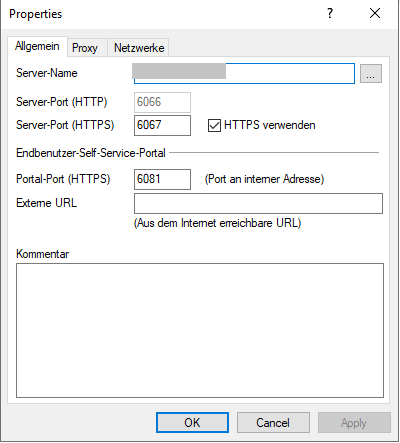
Task: Click the greyed-out Apply button
Action: [x=354, y=423]
